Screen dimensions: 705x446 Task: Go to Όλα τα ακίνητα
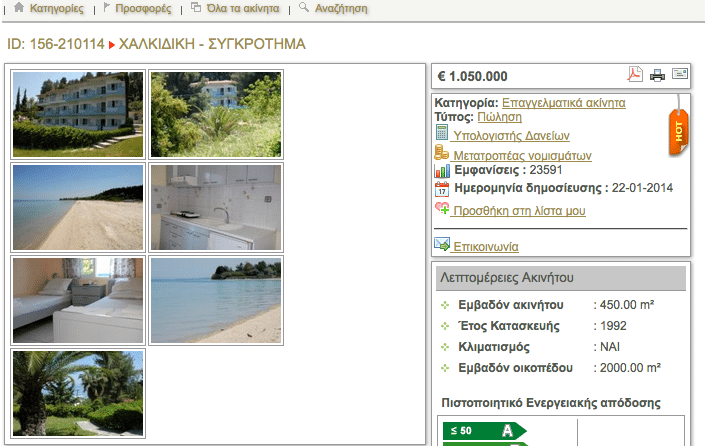(x=243, y=9)
